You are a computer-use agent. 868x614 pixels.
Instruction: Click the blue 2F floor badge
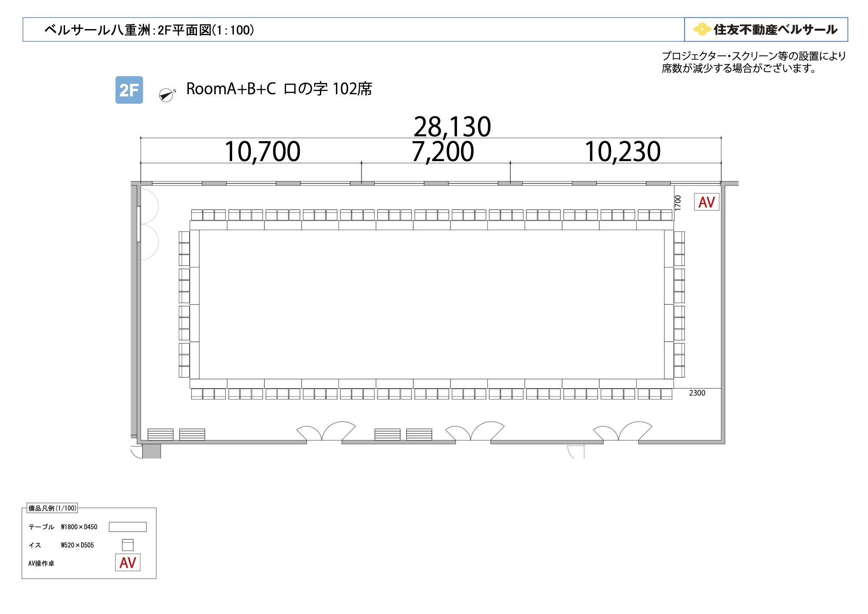(x=129, y=90)
